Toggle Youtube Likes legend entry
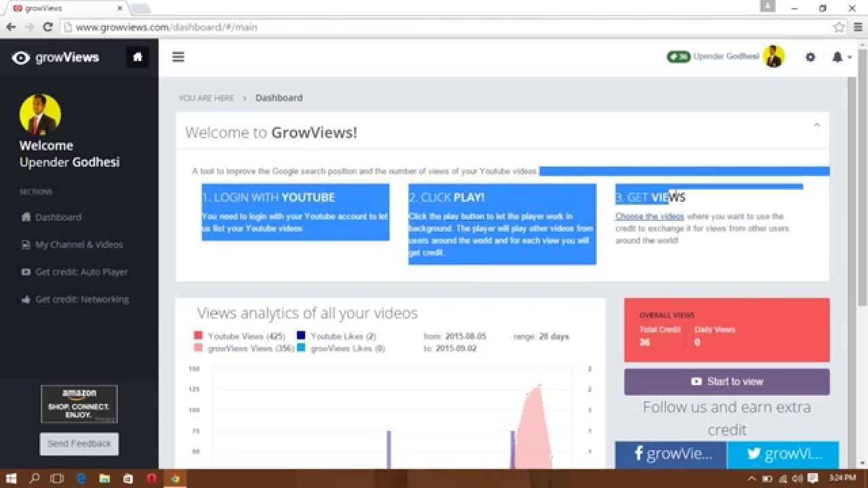The image size is (868, 488). click(x=336, y=336)
